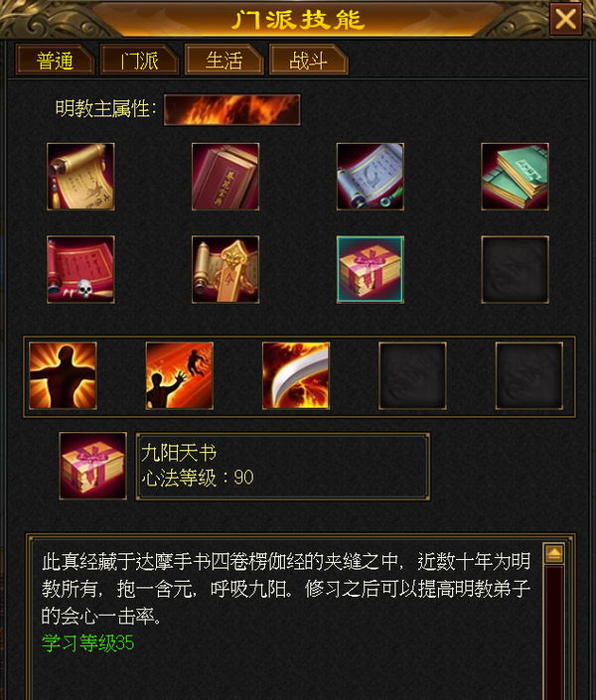Open the 生活 skills tab
Screen dimensions: 596x700
tap(223, 60)
